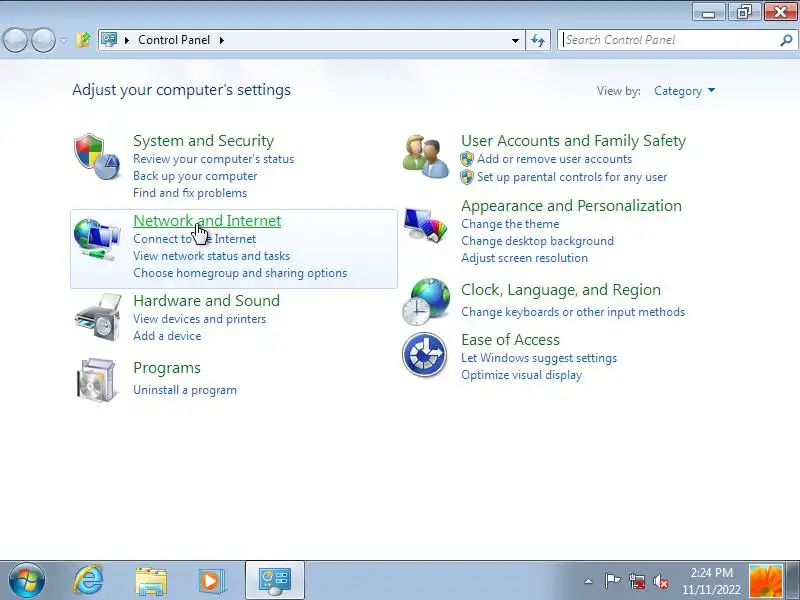This screenshot has height=600, width=800.
Task: Click the Programs disc box icon
Action: 96,380
